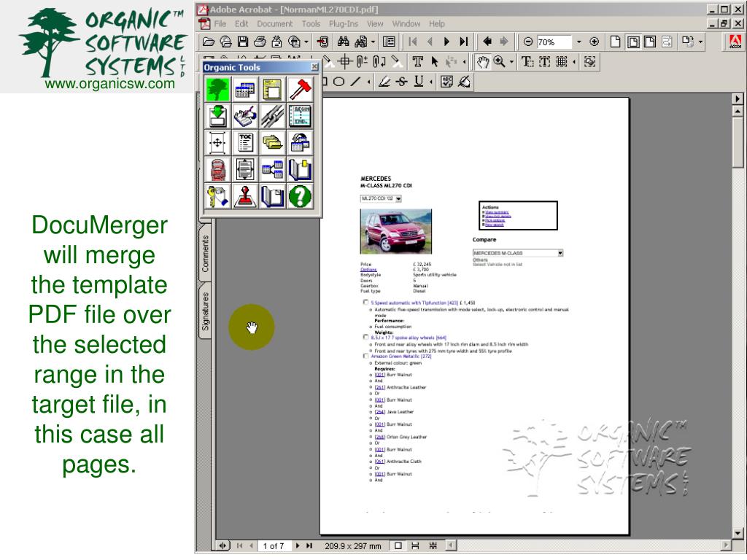Select the Text Select tool

click(x=527, y=62)
